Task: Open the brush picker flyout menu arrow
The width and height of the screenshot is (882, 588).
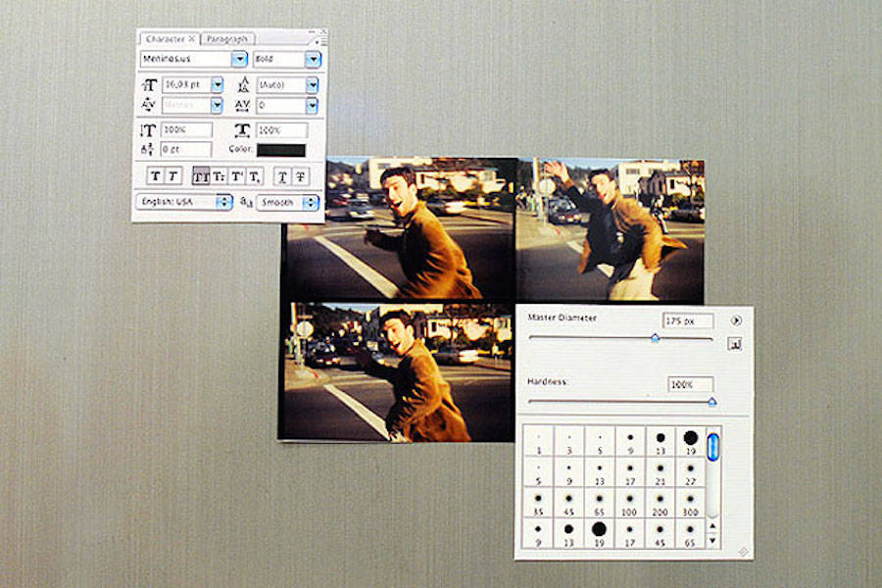Action: [735, 320]
